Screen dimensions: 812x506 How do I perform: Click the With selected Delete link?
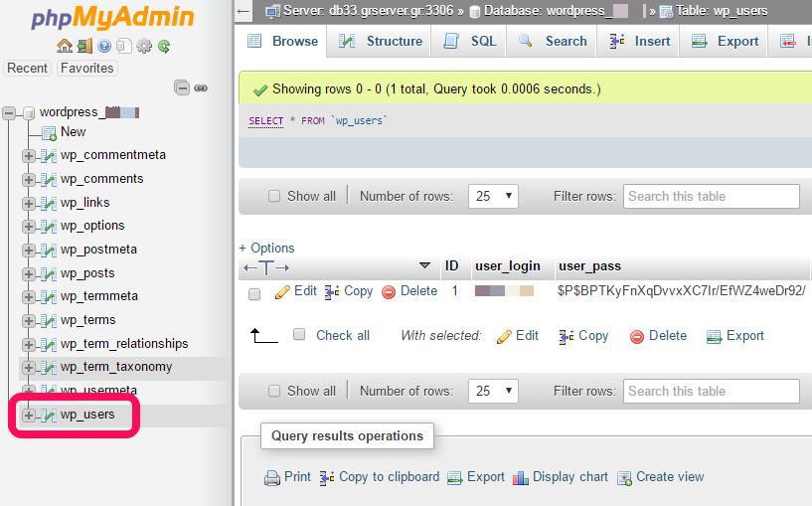(x=659, y=336)
